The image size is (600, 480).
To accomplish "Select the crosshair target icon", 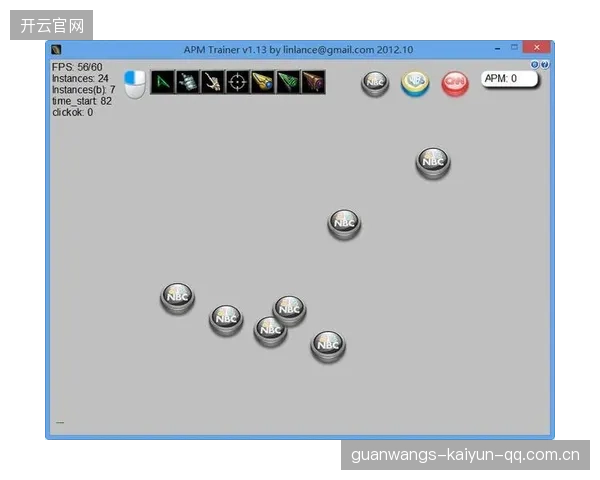I will point(238,82).
